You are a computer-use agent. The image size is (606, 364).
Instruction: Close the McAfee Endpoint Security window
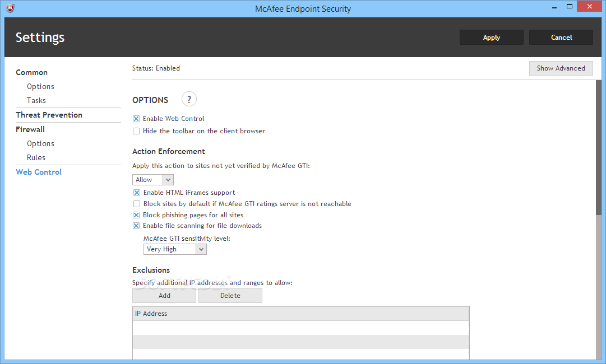(x=589, y=7)
